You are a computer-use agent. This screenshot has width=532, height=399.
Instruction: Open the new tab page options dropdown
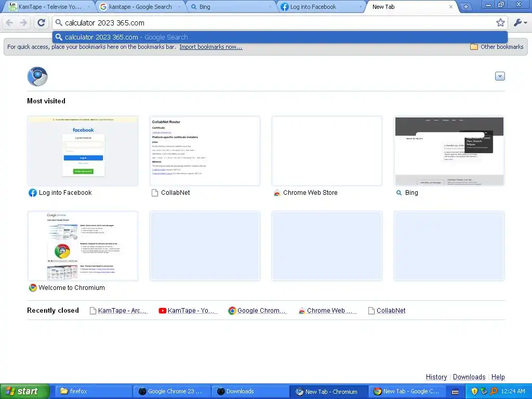500,76
